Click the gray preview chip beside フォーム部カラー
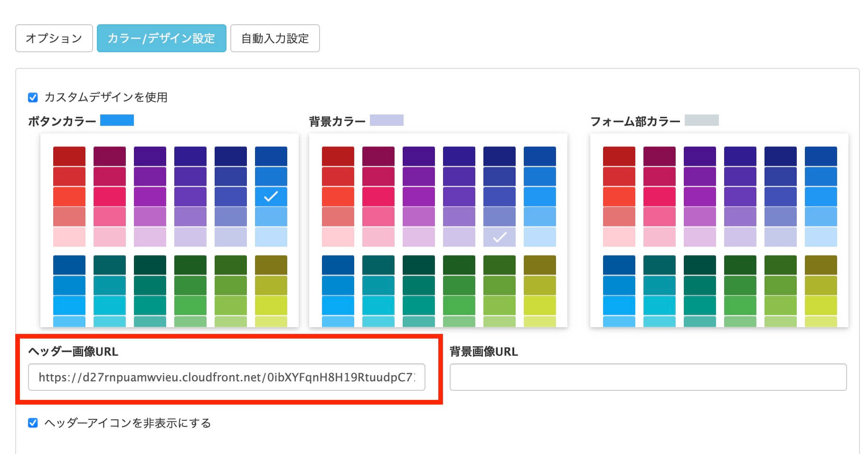The image size is (868, 454). click(x=701, y=121)
